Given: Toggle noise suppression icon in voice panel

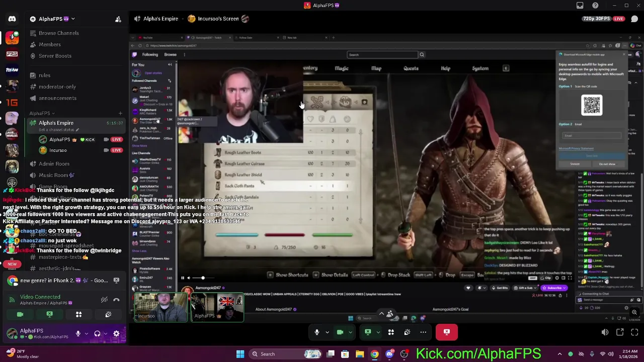Looking at the screenshot, I should coord(104,300).
